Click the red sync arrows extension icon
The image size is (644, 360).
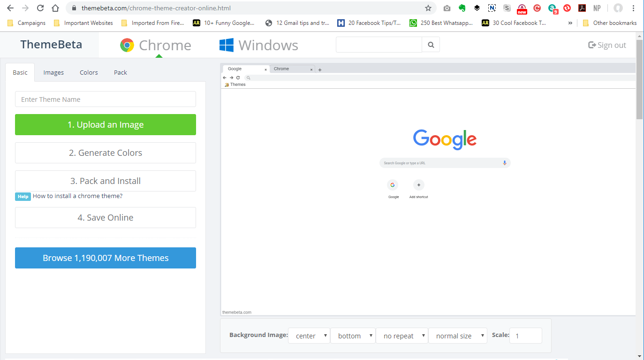pos(567,8)
